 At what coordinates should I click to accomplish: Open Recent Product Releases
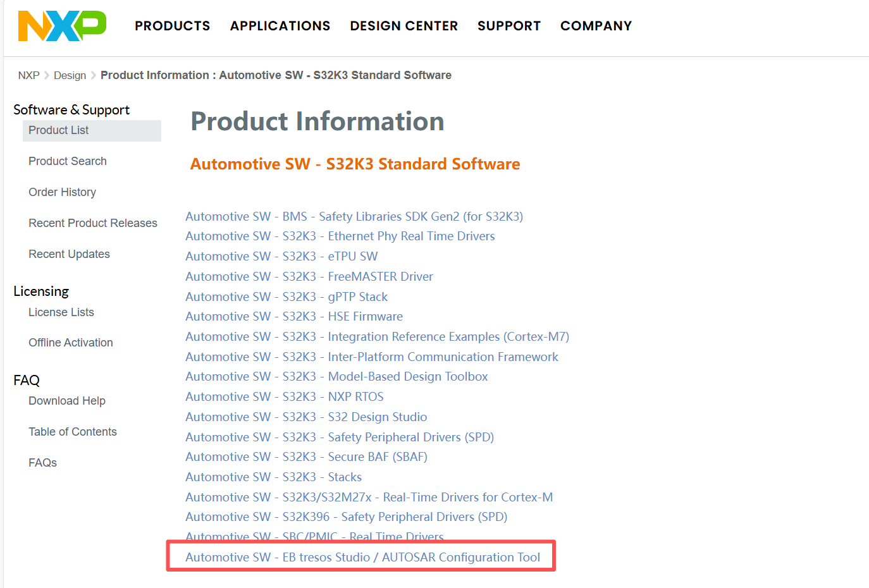pyautogui.click(x=93, y=223)
